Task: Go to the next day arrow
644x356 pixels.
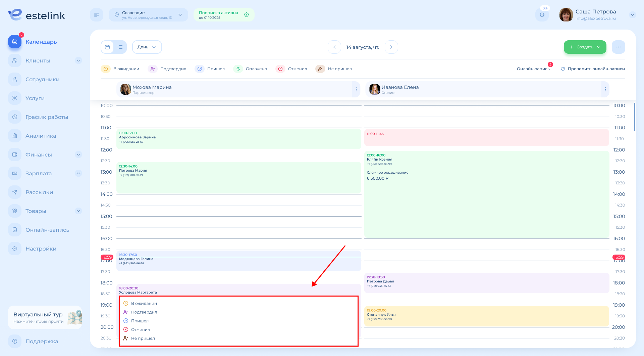Action: click(x=391, y=47)
